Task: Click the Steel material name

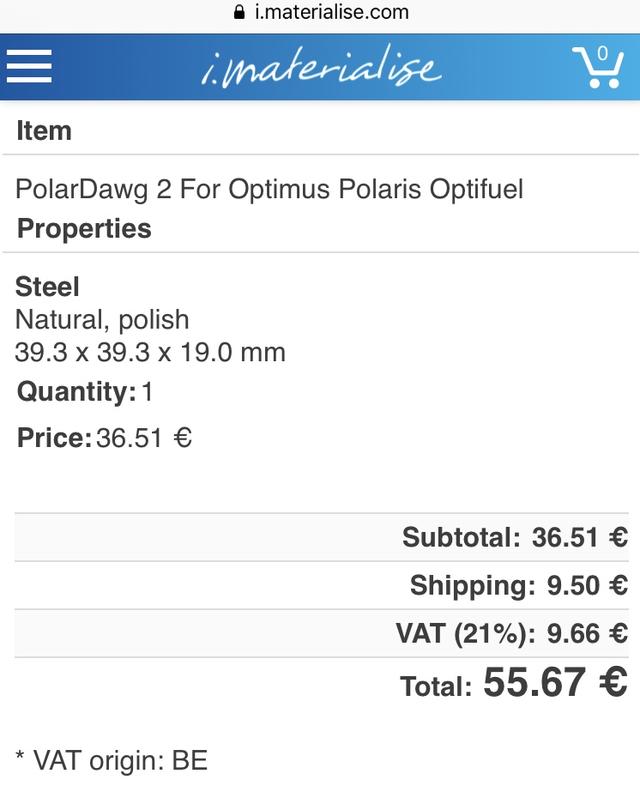Action: (47, 287)
